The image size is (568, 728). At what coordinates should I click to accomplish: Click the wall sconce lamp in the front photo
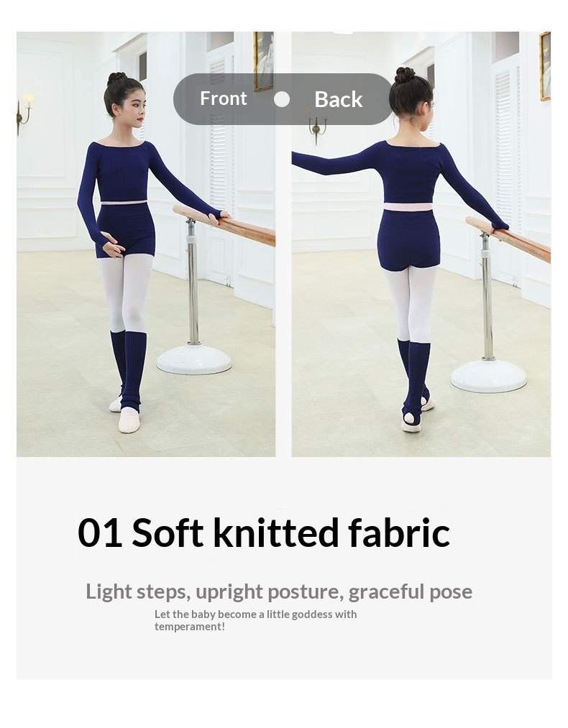pos(24,113)
